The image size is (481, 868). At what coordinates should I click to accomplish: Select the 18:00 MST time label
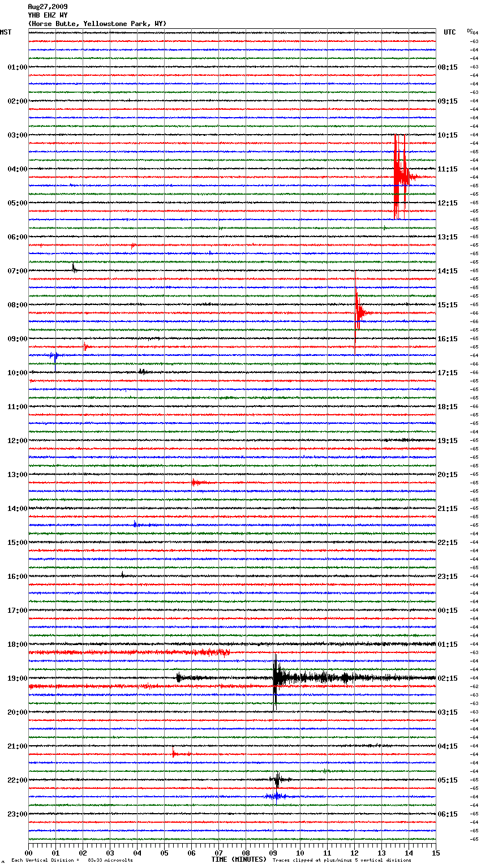click(18, 644)
